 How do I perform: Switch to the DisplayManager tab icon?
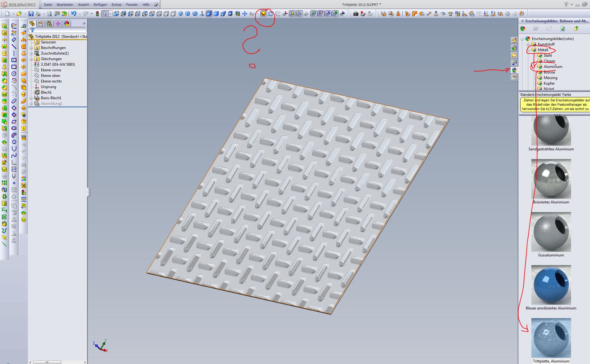point(67,24)
